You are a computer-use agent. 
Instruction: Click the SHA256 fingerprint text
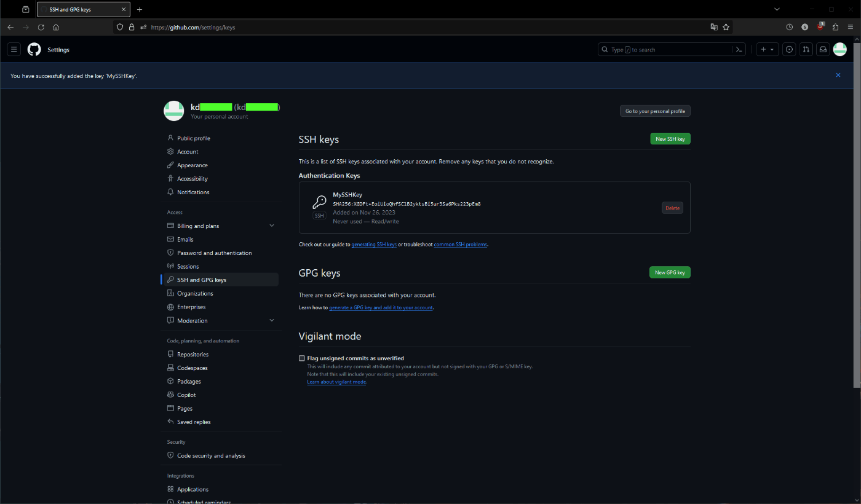[x=407, y=204]
